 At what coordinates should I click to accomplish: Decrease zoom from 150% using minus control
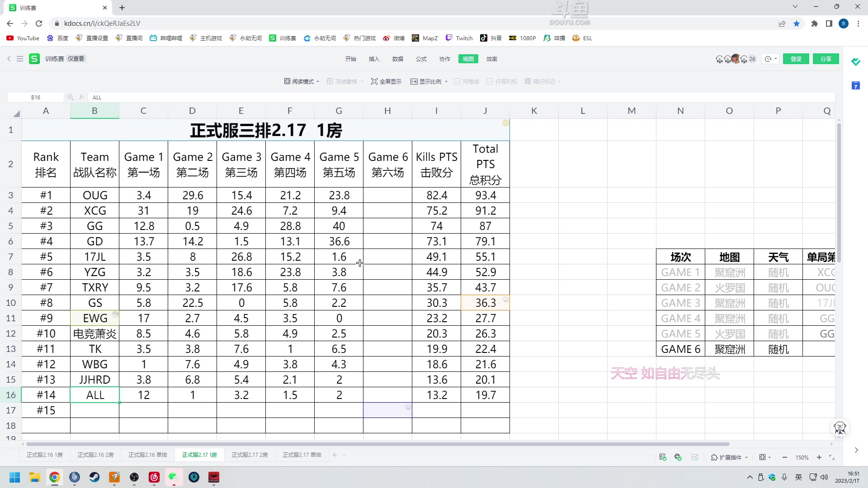pyautogui.click(x=784, y=457)
